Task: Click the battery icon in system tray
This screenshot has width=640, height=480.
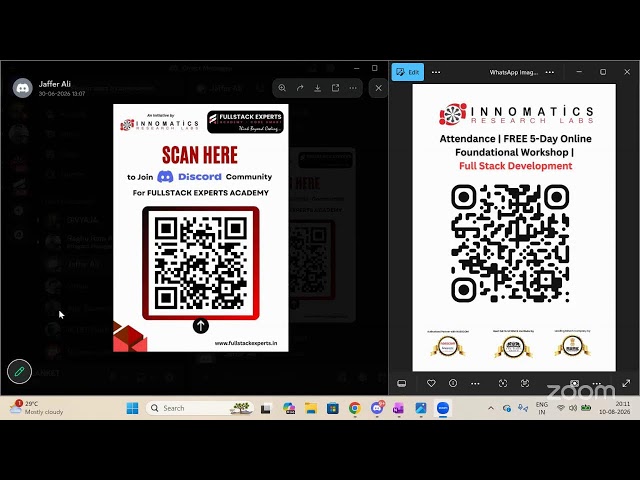Action: [586, 408]
